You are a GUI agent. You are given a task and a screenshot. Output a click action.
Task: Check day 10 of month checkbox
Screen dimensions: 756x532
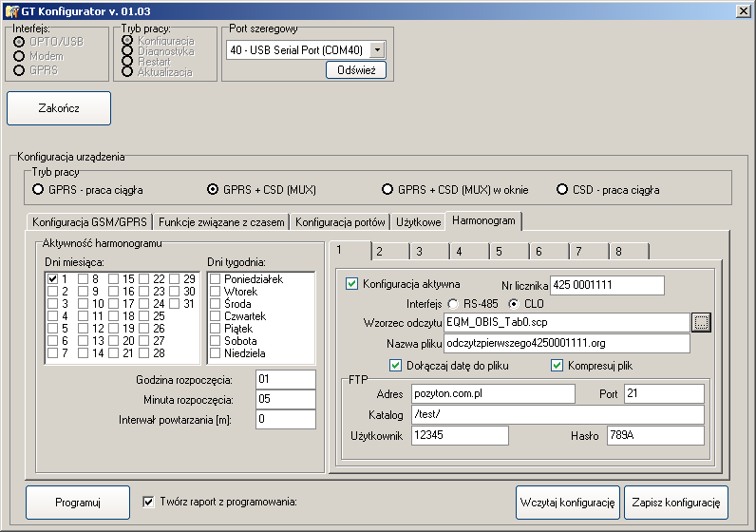tap(83, 303)
